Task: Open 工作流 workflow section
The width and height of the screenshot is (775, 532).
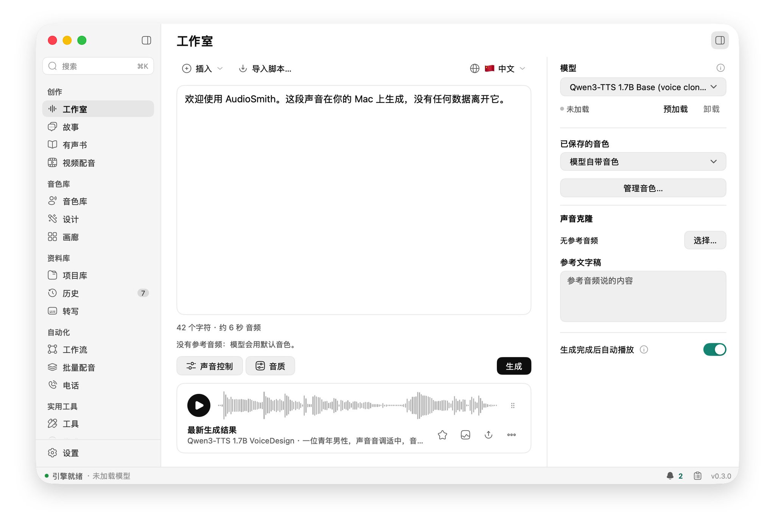Action: click(x=98, y=350)
